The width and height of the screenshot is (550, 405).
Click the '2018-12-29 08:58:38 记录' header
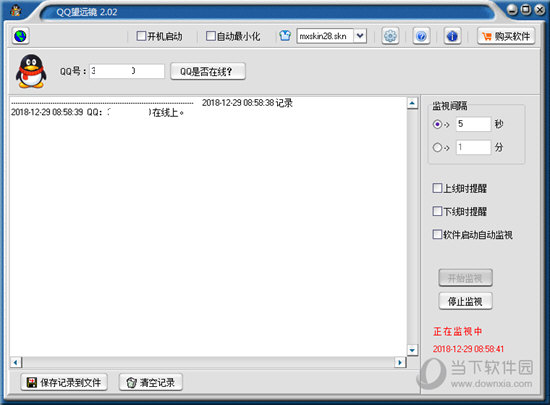pyautogui.click(x=247, y=103)
